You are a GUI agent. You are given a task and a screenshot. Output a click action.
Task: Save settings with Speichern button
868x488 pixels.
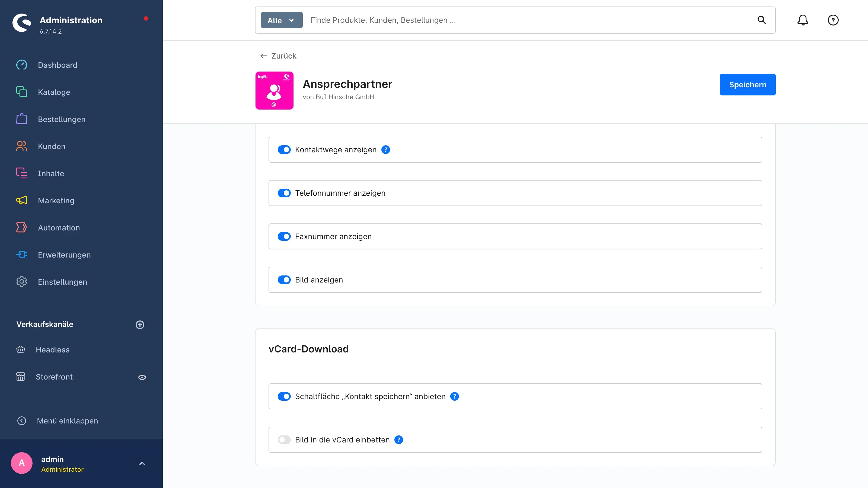point(747,85)
